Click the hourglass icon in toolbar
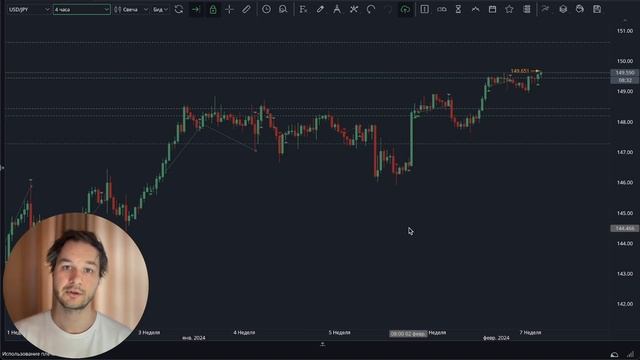The height and width of the screenshot is (360, 640). tap(458, 9)
